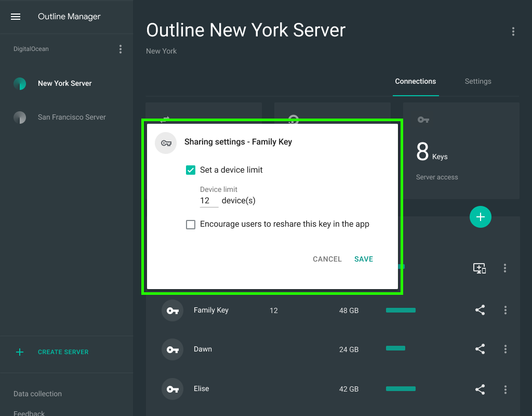The height and width of the screenshot is (416, 532).
Task: Click the green add key plus button
Action: 480,217
